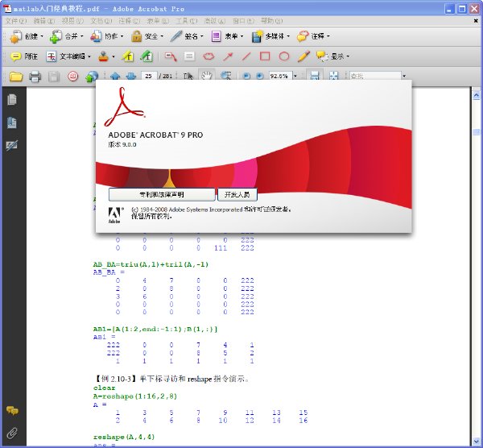Select the cloud drawing tool
Screen dimensions: 483x448
click(x=208, y=56)
